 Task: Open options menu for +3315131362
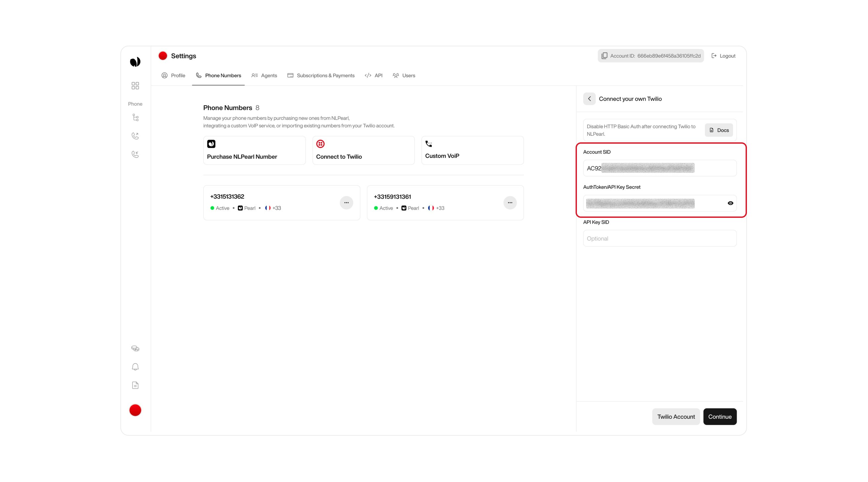click(x=346, y=202)
